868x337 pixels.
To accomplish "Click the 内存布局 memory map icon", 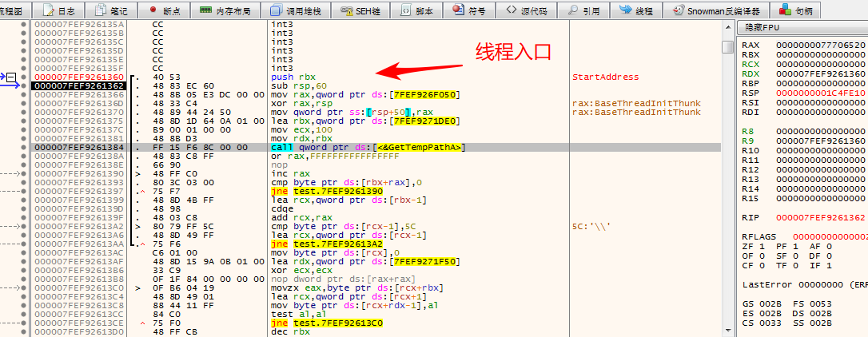I will coord(206,11).
